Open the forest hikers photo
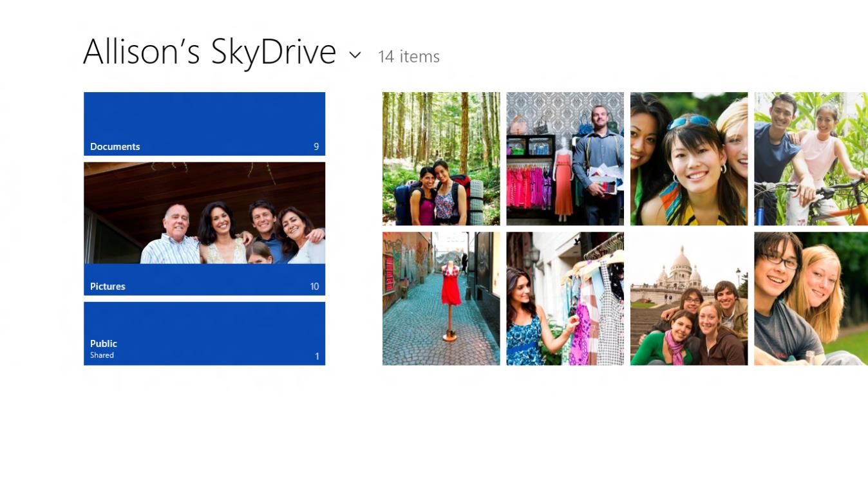This screenshot has height=488, width=868. click(x=441, y=158)
